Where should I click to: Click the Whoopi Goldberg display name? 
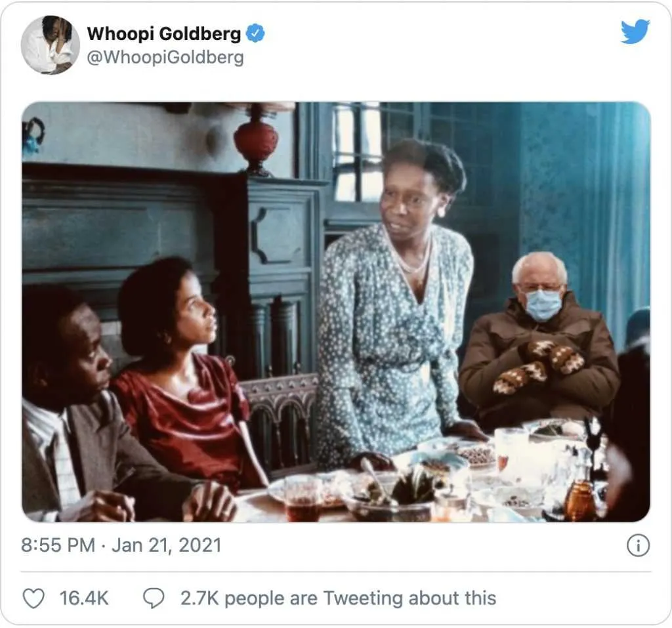point(164,33)
